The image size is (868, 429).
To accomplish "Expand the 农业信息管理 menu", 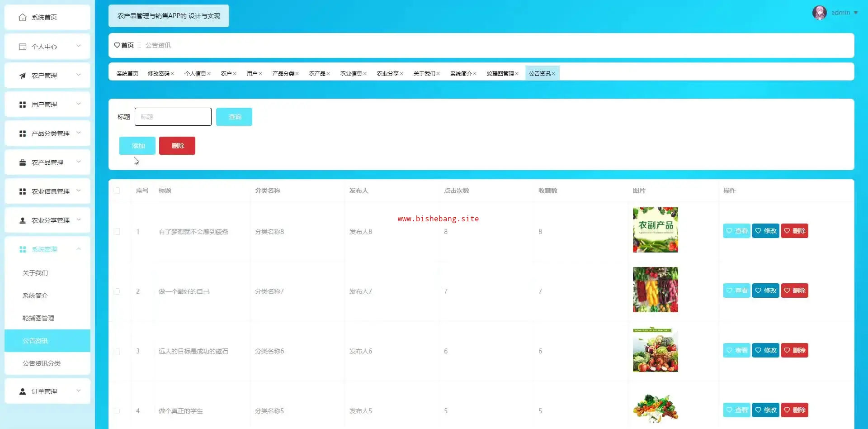I will click(x=79, y=191).
